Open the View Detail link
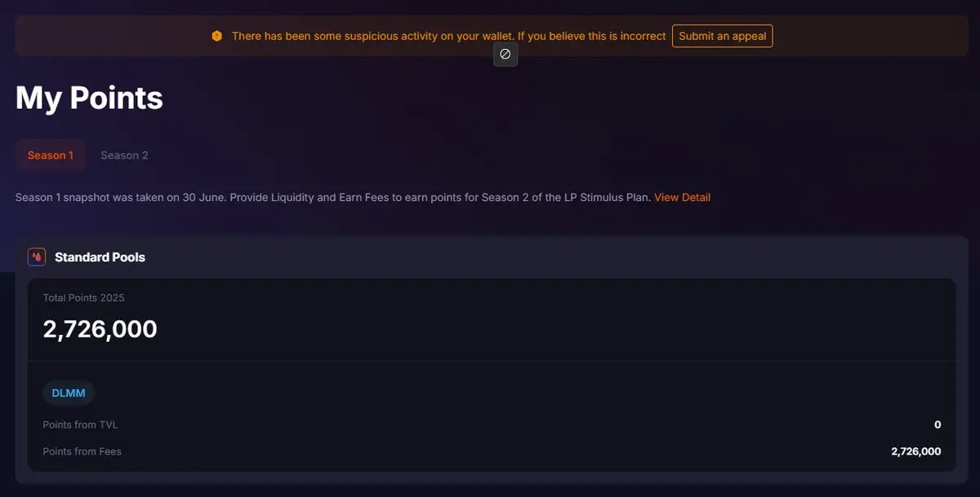 682,197
